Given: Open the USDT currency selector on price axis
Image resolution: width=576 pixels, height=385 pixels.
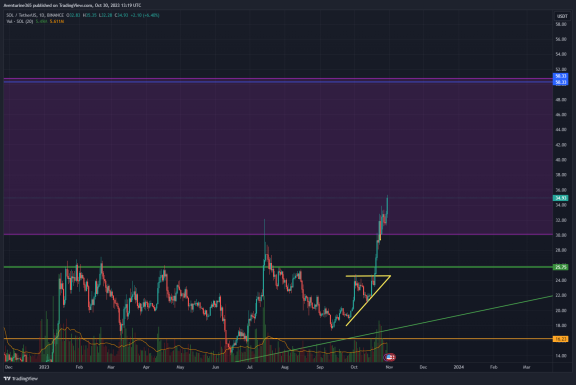Looking at the screenshot, I should pyautogui.click(x=562, y=16).
